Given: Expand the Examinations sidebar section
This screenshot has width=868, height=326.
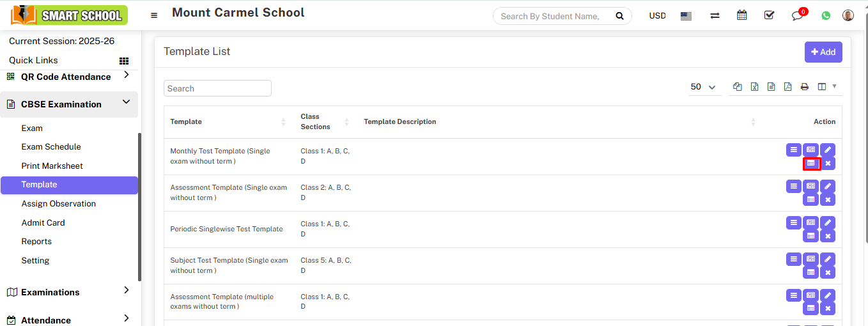Looking at the screenshot, I should (126, 291).
